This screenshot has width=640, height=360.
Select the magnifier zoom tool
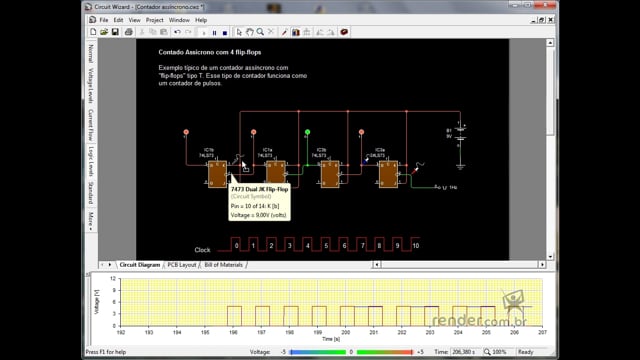260,32
